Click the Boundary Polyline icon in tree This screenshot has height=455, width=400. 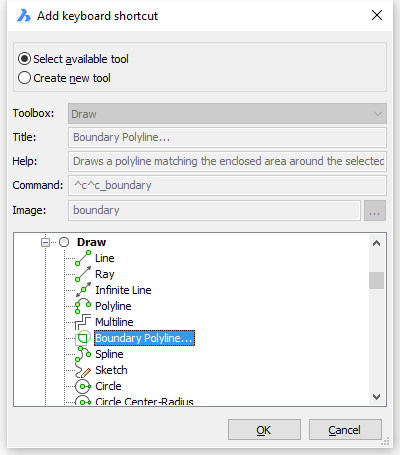pos(83,338)
